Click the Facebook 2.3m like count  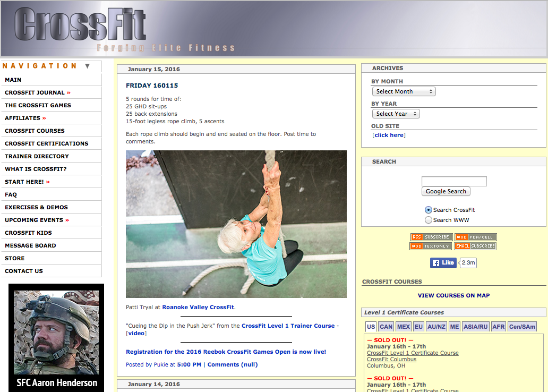tap(468, 262)
